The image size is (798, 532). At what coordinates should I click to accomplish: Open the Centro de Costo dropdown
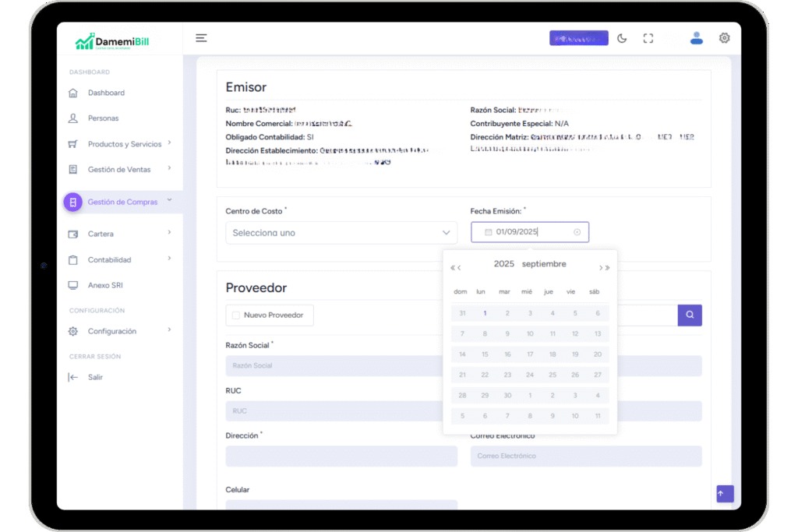(341, 233)
